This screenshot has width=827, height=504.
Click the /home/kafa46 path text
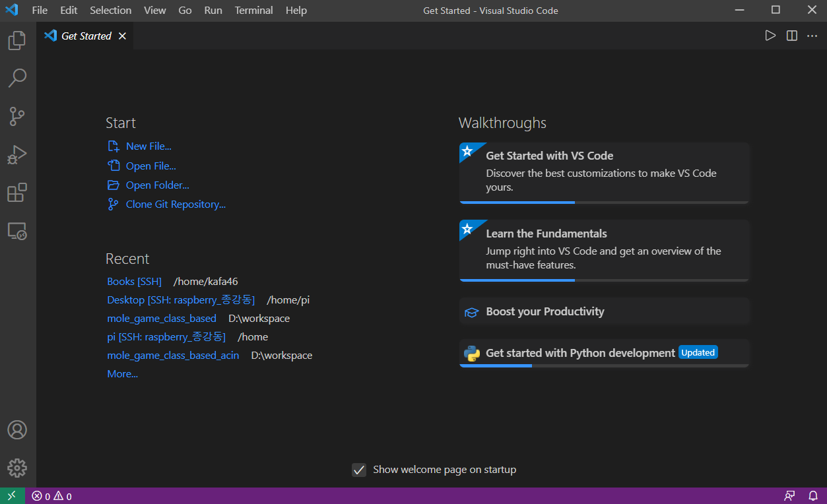point(206,282)
